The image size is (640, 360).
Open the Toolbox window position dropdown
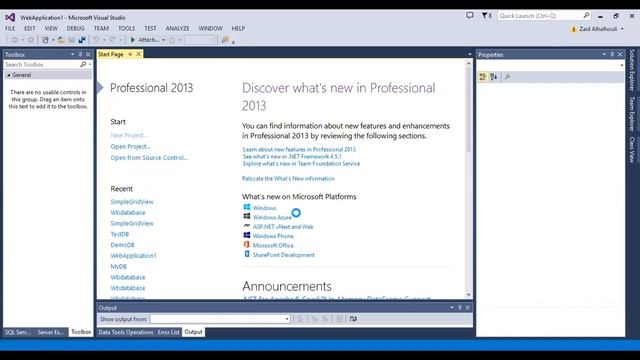[x=72, y=54]
